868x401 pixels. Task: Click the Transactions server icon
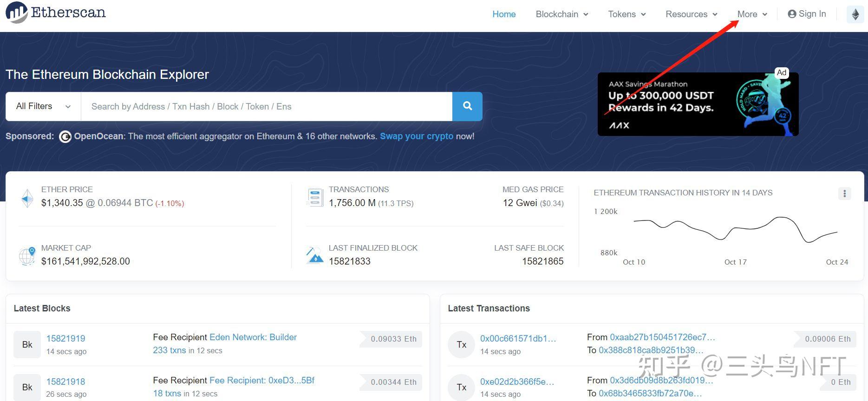coord(315,198)
